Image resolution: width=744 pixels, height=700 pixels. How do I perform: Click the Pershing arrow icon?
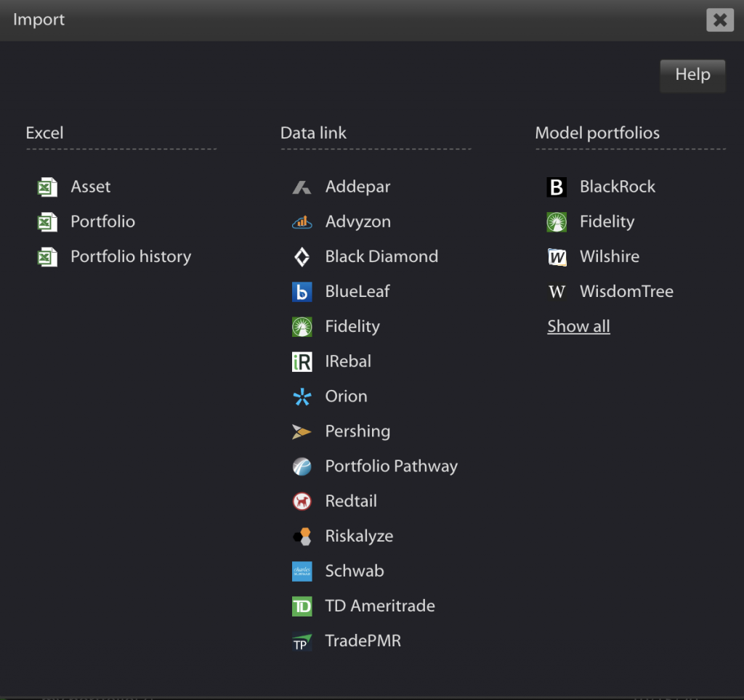point(302,431)
